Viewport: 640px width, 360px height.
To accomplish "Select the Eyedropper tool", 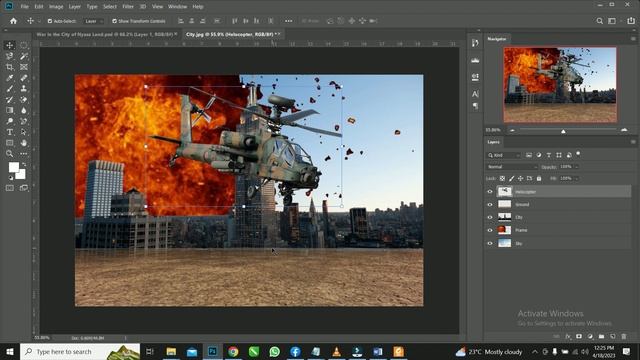I will [x=10, y=78].
